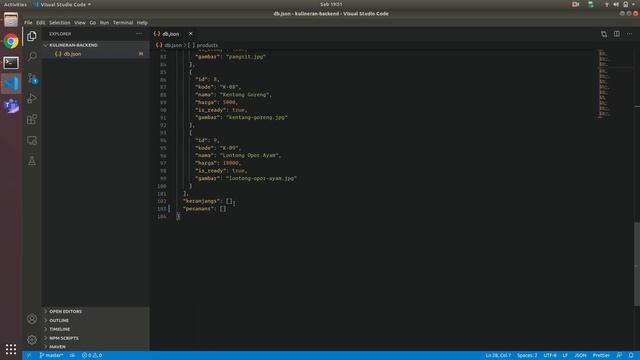The image size is (640, 360).
Task: Click the Synchronize Changes icon in status bar
Action: point(72,356)
